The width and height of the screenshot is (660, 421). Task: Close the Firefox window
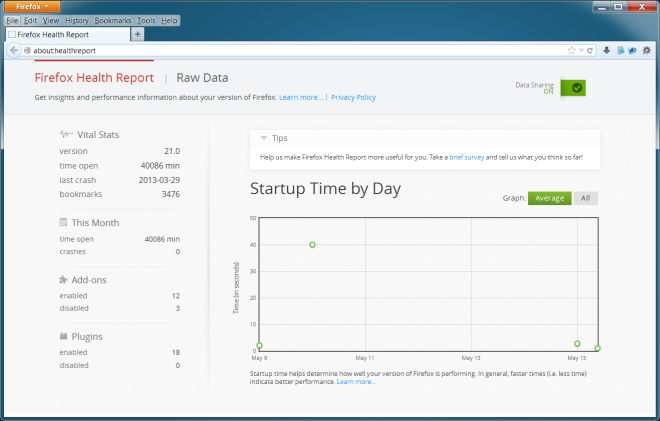pyautogui.click(x=642, y=7)
